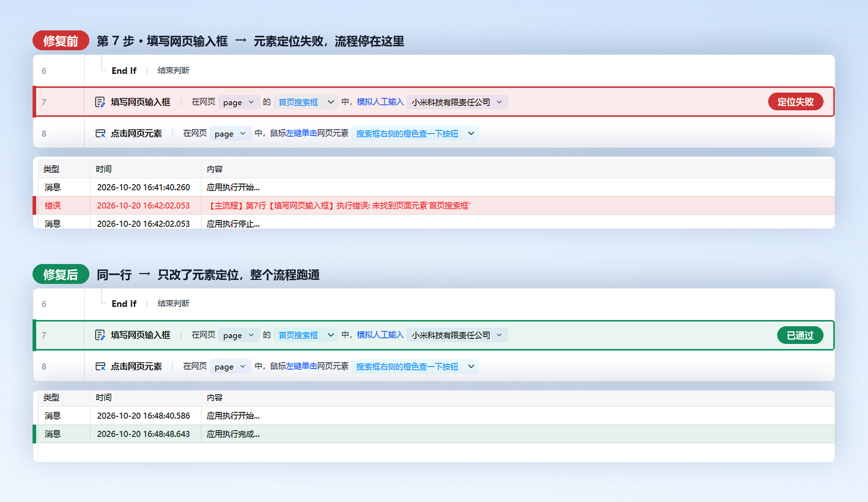Click the 16:48:48.643 timestamp cell
Screen dimensions: 868x502
tap(144, 434)
